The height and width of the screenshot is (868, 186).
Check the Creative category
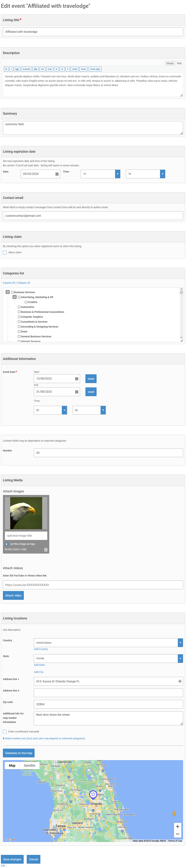(x=26, y=302)
